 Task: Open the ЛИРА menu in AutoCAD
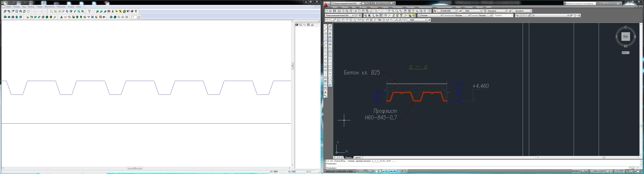(489, 7)
